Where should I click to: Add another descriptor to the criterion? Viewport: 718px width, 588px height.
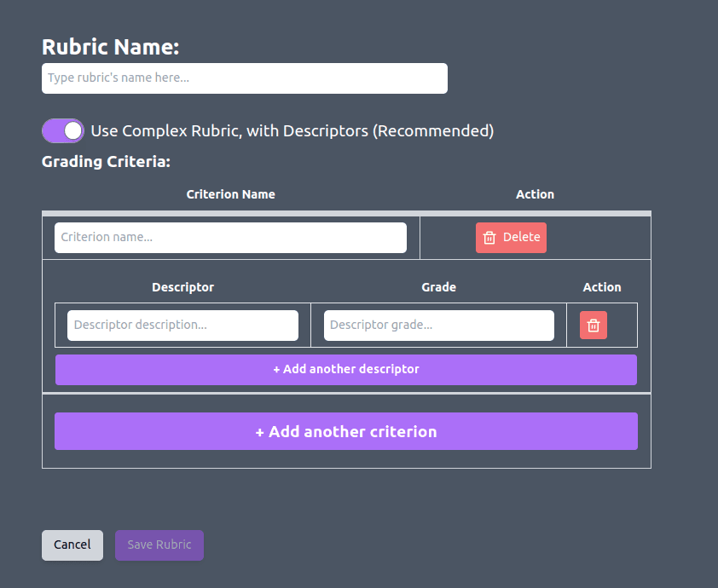point(345,370)
